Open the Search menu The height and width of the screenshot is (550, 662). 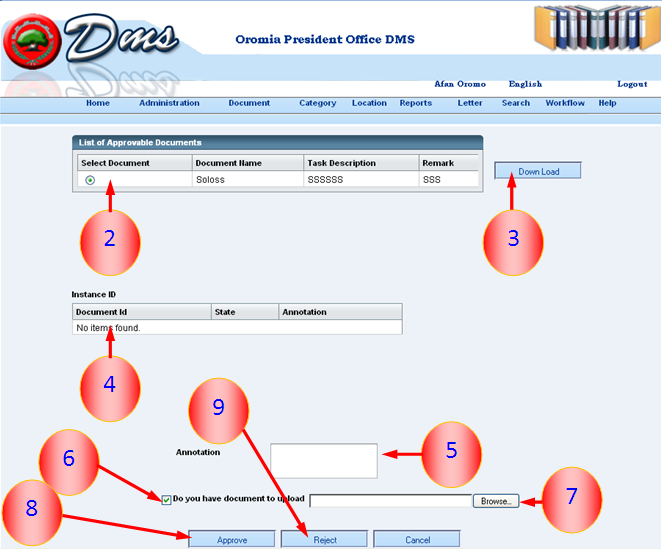coord(516,103)
